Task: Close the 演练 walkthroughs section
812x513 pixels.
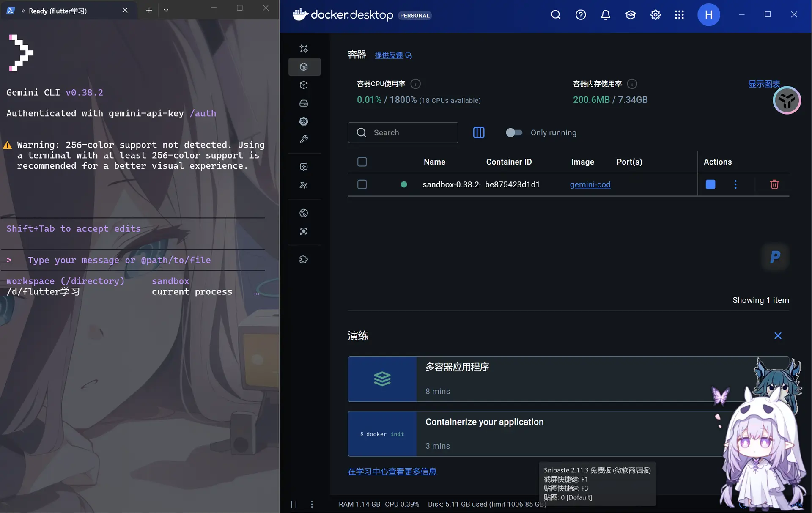Action: (x=778, y=336)
